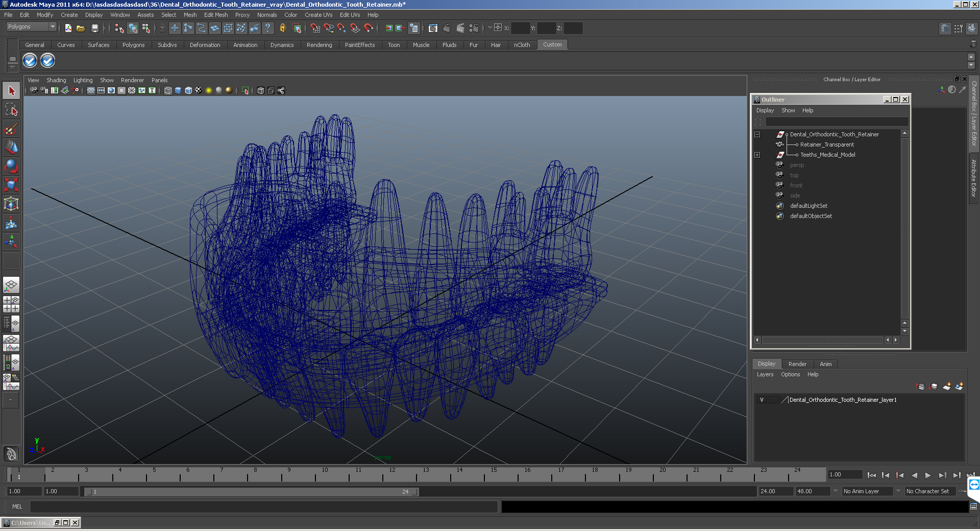Viewport: 980px width, 531px height.
Task: Select the persp camera in Outliner
Action: point(797,165)
